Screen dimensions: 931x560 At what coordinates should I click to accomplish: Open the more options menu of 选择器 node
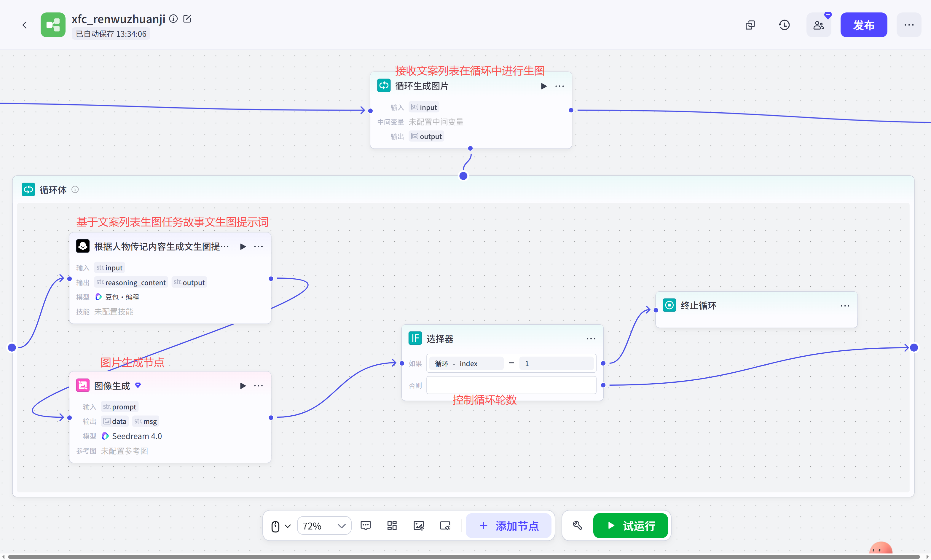(x=591, y=339)
